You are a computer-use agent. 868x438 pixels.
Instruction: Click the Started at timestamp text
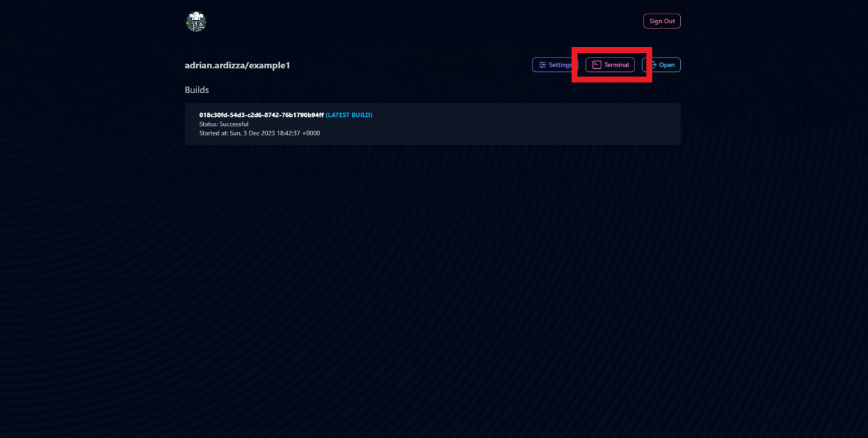click(x=260, y=133)
